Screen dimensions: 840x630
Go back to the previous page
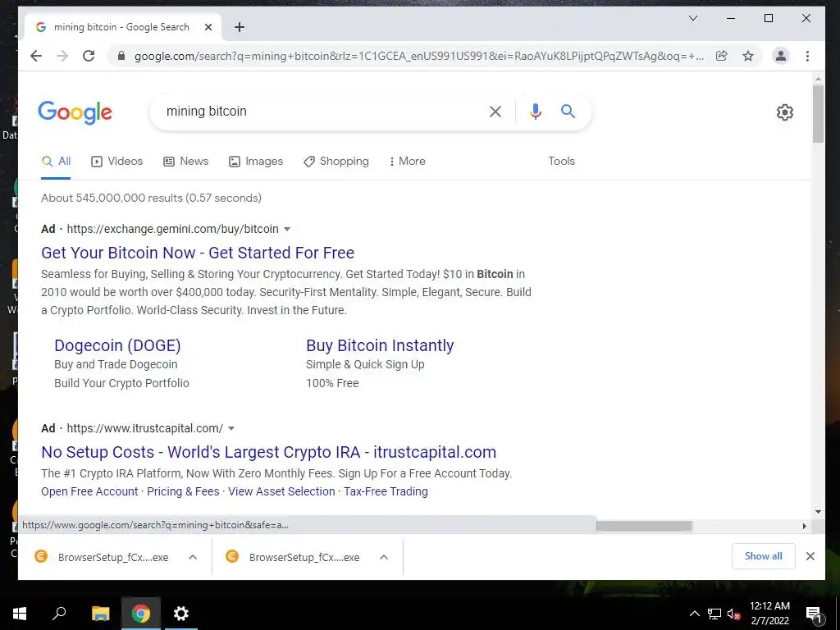[x=36, y=56]
